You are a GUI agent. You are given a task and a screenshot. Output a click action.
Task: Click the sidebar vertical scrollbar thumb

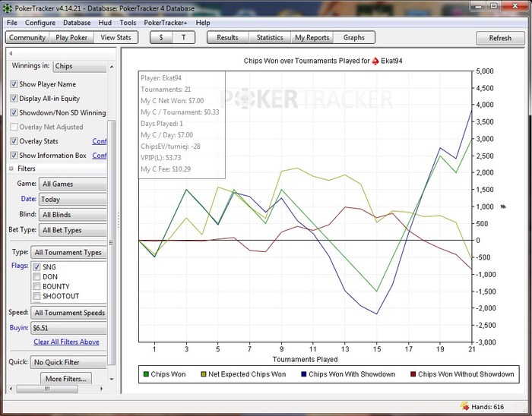pyautogui.click(x=111, y=242)
